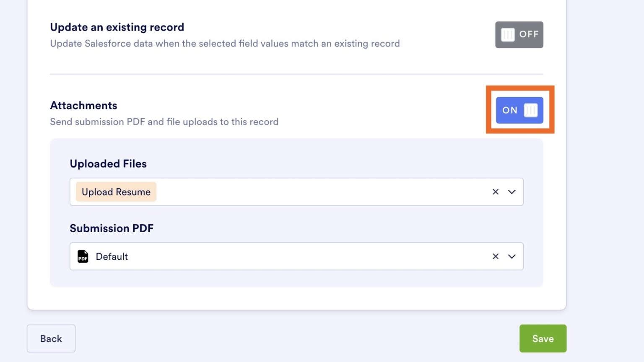Expand the Uploaded Files dropdown chevron
This screenshot has width=644, height=362.
click(512, 192)
